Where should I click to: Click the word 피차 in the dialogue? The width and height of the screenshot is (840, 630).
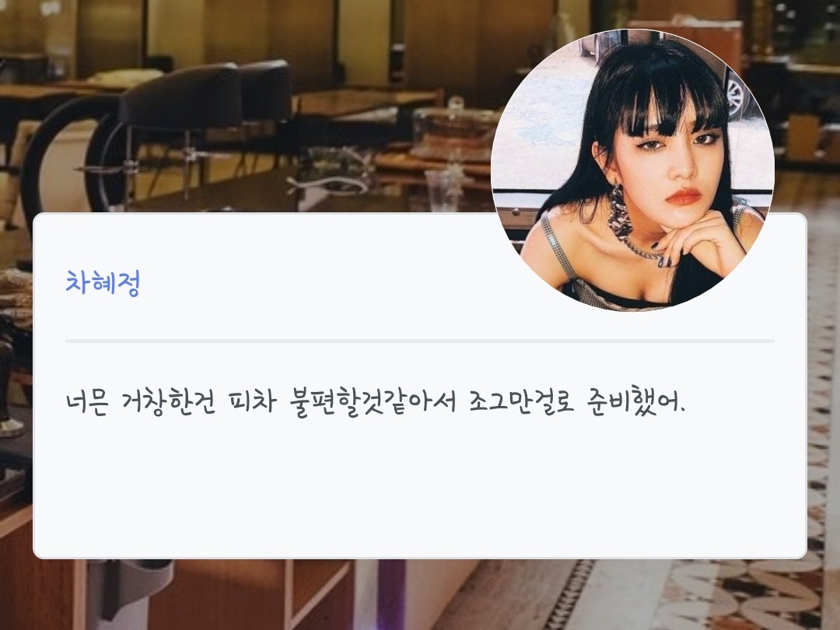pyautogui.click(x=252, y=401)
